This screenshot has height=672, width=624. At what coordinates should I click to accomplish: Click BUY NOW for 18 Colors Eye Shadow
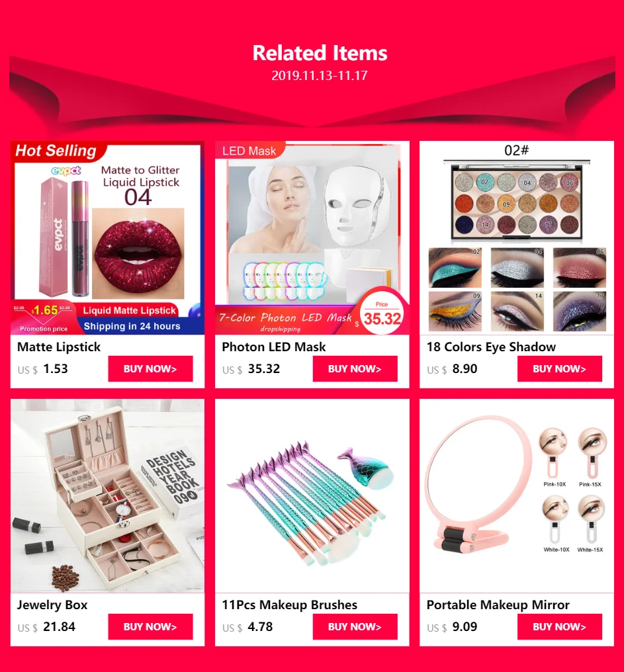coord(559,368)
